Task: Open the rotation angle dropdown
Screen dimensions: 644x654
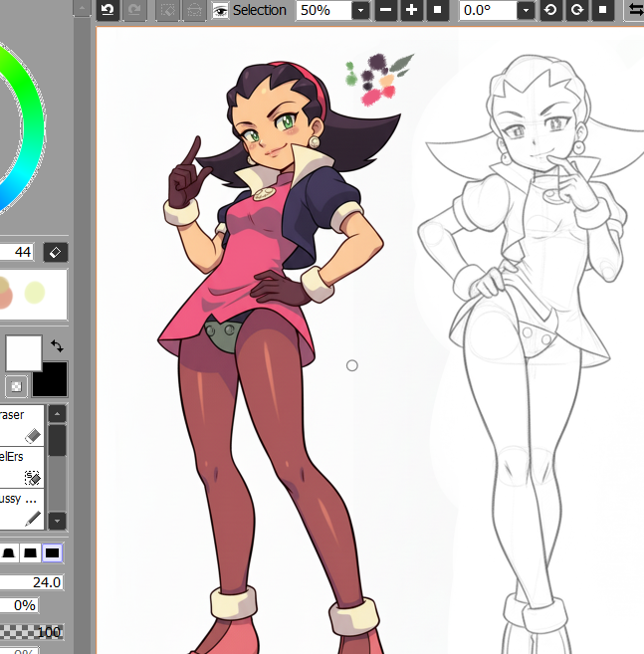Action: 526,10
